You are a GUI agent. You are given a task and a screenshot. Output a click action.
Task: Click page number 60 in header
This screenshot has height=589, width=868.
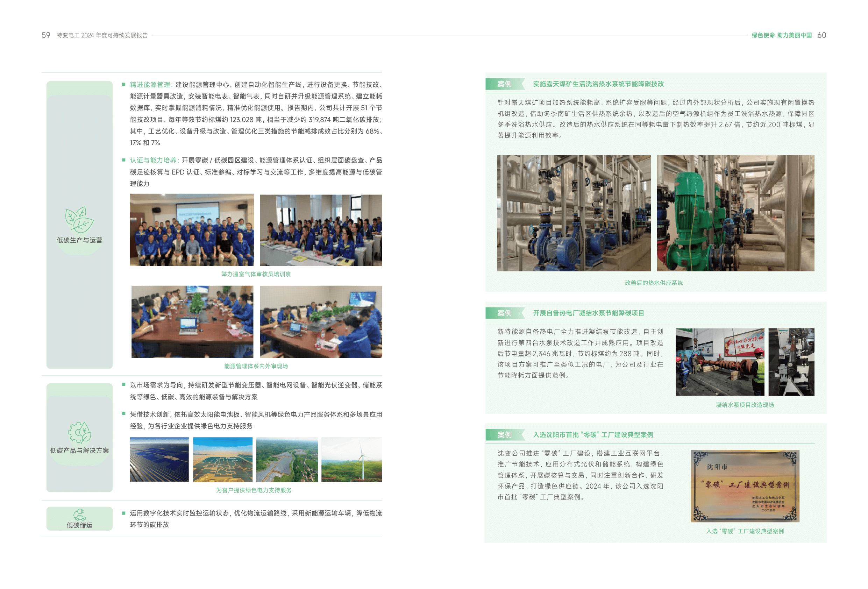821,35
